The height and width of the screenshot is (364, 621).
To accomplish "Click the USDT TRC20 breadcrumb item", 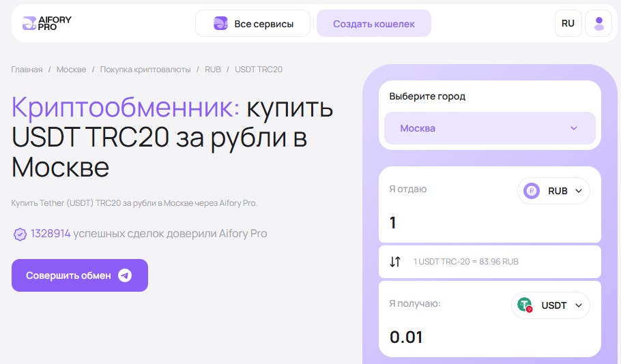I will pyautogui.click(x=259, y=70).
